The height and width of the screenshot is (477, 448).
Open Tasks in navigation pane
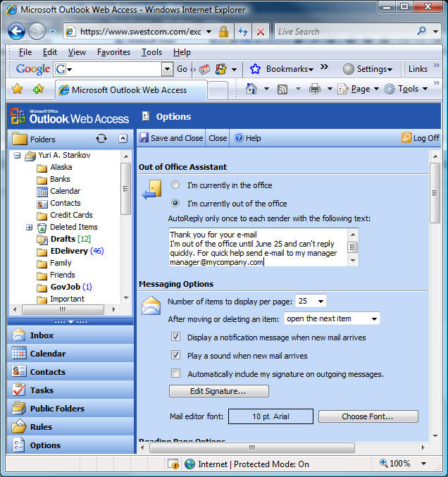pyautogui.click(x=70, y=390)
